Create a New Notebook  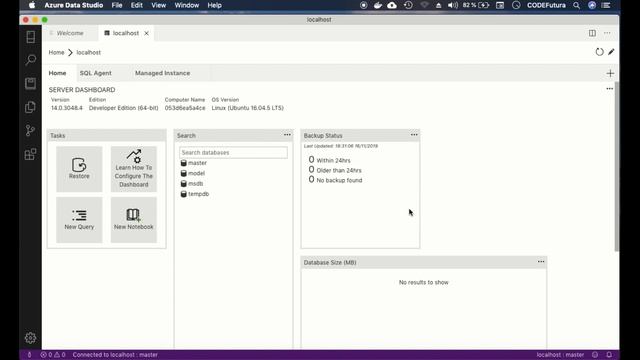(x=133, y=220)
